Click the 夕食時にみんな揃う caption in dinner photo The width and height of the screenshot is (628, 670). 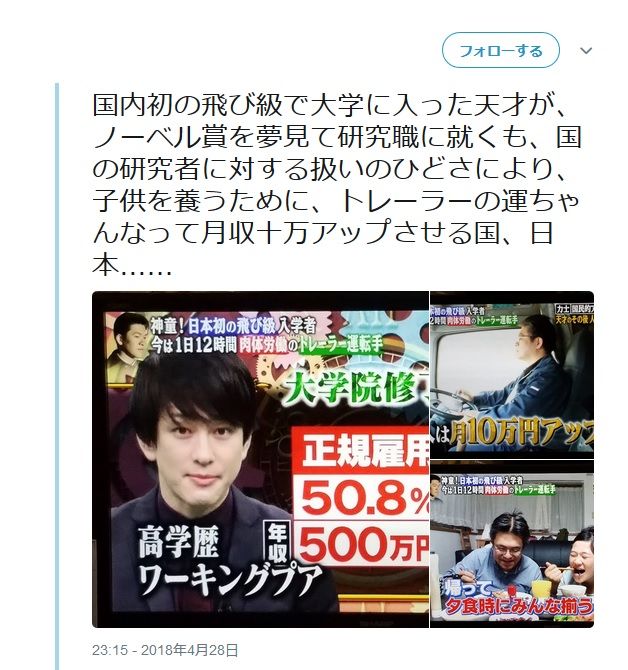[x=519, y=607]
